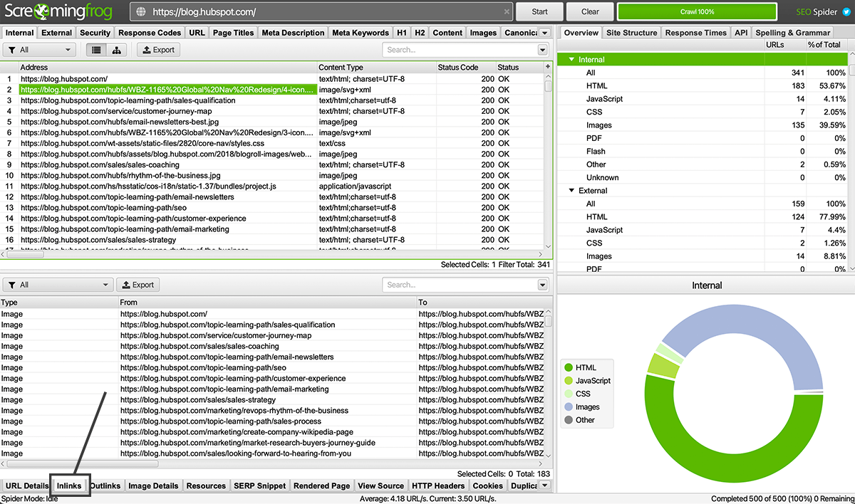855x504 pixels.
Task: Open the Site Structure tab
Action: pos(631,33)
